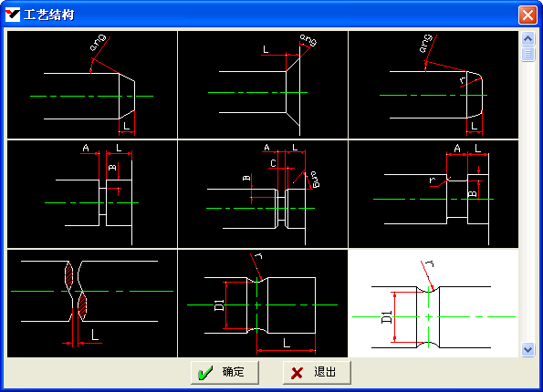
Task: Select the shaft end chamfer diagram with ang and L
Action: pos(92,85)
